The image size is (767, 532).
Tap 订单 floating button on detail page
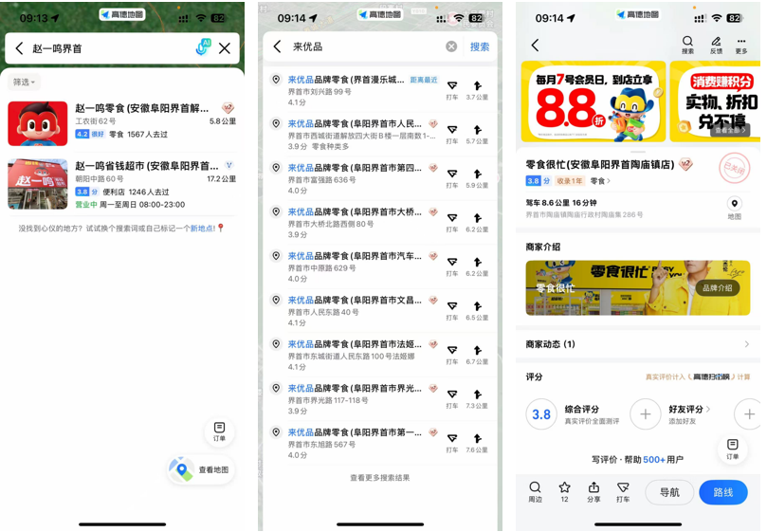pos(732,449)
